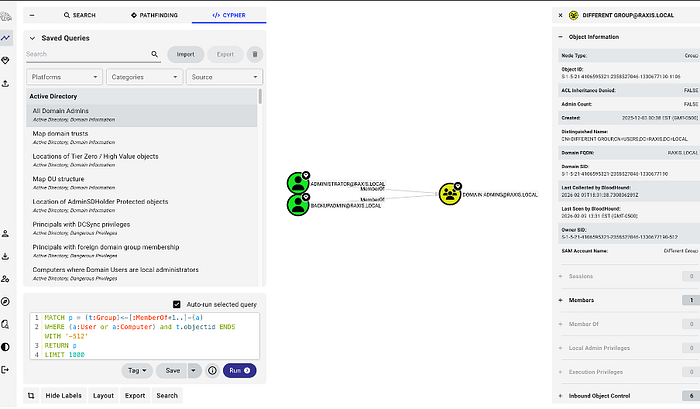Click the saved queries list scrollbar
The image size is (700, 409).
point(260,96)
